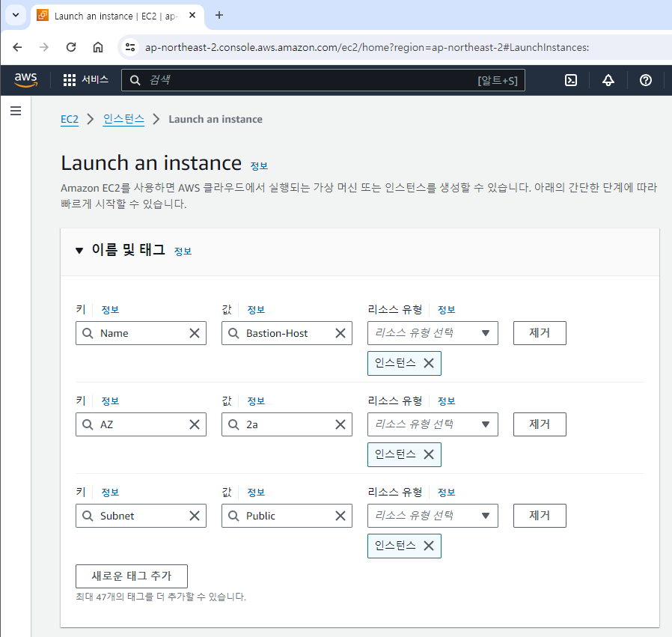Viewport: 672px width, 637px height.
Task: Click the browser address bar URL
Action: [x=367, y=47]
